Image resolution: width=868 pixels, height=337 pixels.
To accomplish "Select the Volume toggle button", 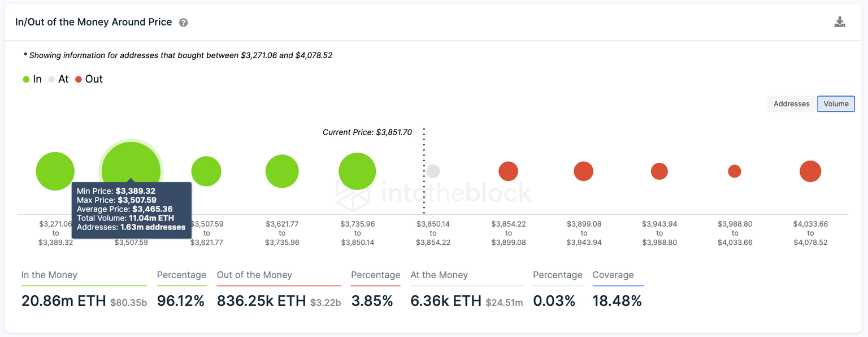I will (x=836, y=103).
